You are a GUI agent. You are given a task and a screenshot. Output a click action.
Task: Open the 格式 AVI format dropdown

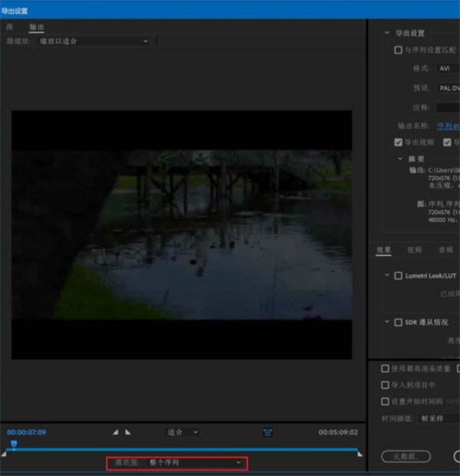click(x=448, y=68)
